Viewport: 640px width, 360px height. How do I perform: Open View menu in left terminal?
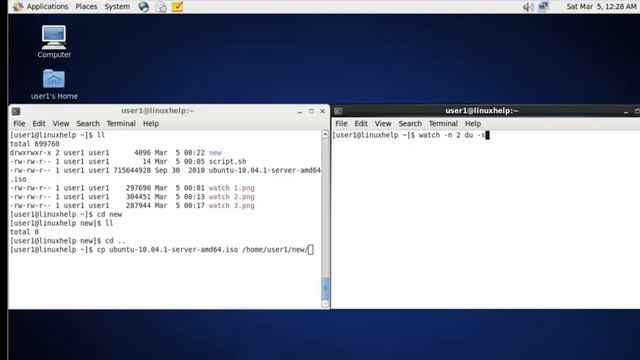click(x=60, y=124)
